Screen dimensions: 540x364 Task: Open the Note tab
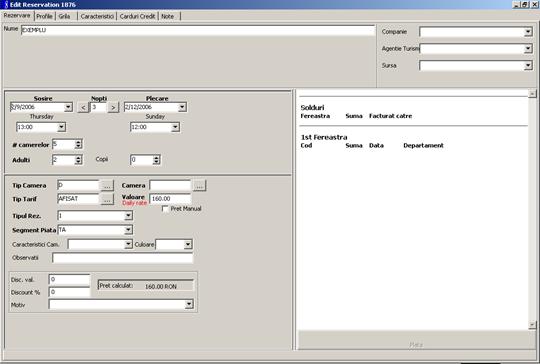pos(168,16)
